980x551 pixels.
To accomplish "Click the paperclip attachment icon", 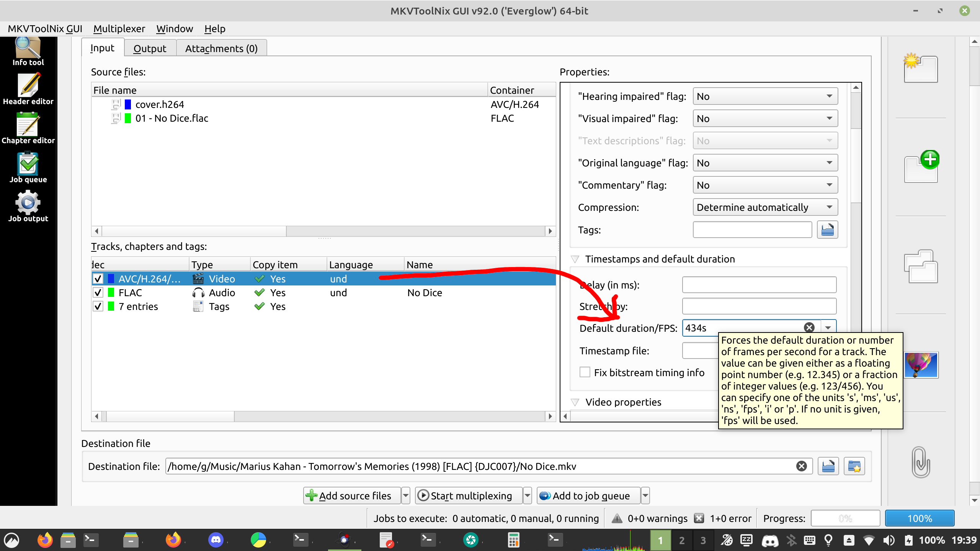I will tap(920, 462).
